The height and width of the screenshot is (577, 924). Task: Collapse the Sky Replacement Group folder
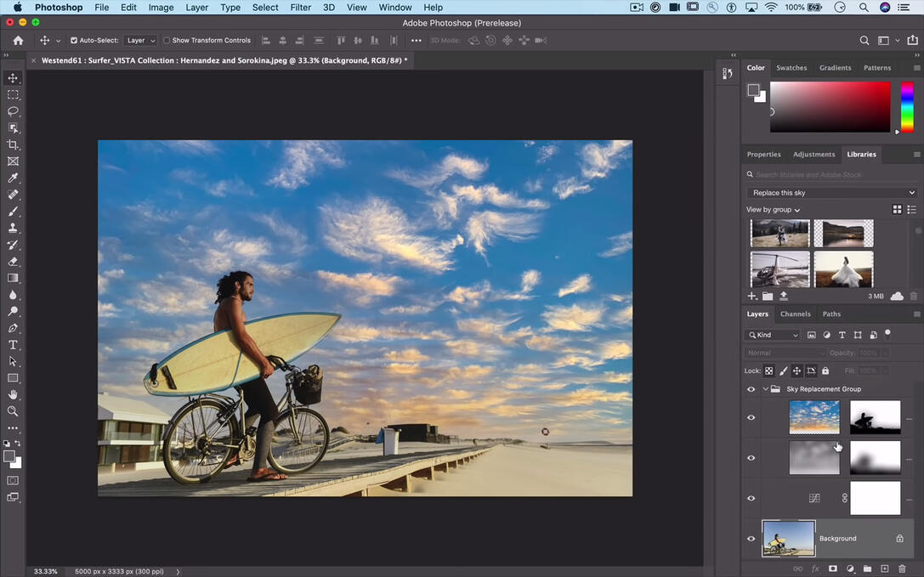[x=765, y=389]
